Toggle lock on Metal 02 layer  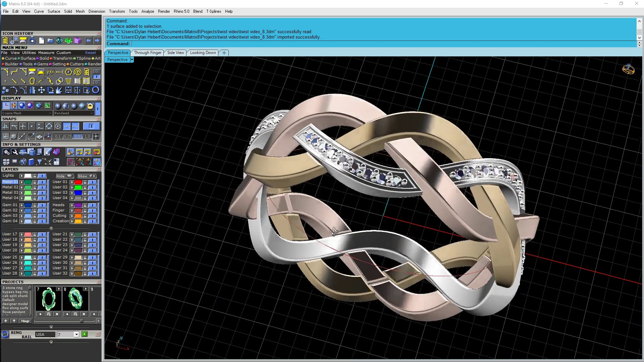tap(35, 187)
